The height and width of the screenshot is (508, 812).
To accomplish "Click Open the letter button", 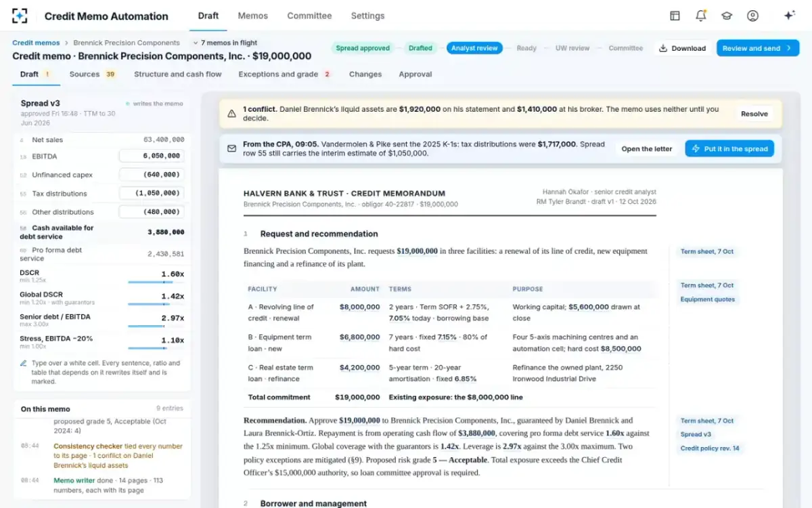I will (647, 149).
